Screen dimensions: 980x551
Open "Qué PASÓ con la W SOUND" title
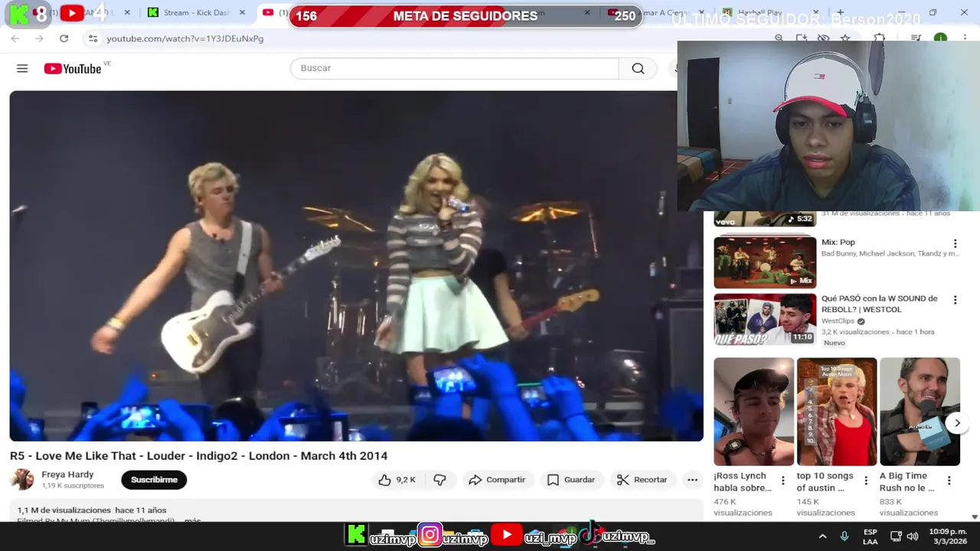880,304
